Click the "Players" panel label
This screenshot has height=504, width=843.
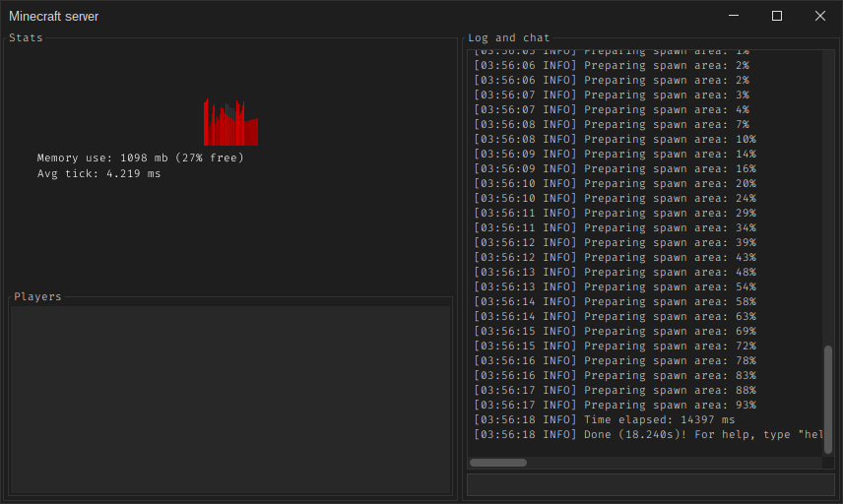pos(37,296)
